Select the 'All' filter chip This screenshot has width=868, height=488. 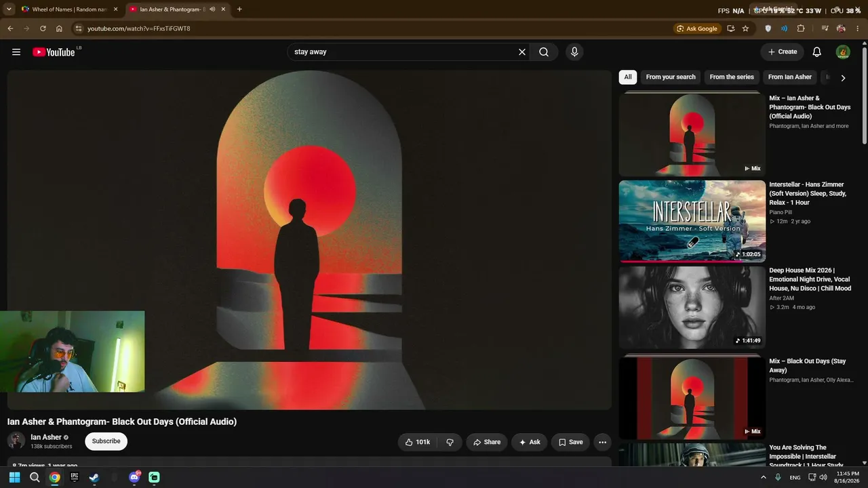(x=628, y=77)
